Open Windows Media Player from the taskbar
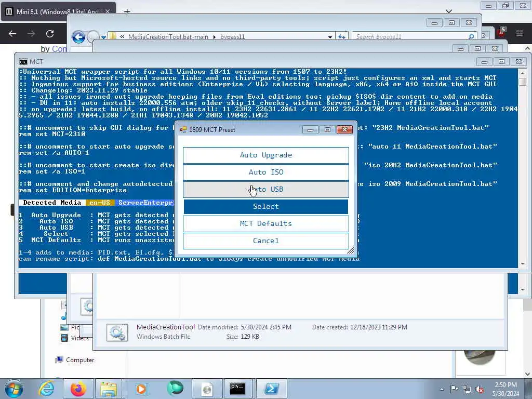 tap(141, 389)
